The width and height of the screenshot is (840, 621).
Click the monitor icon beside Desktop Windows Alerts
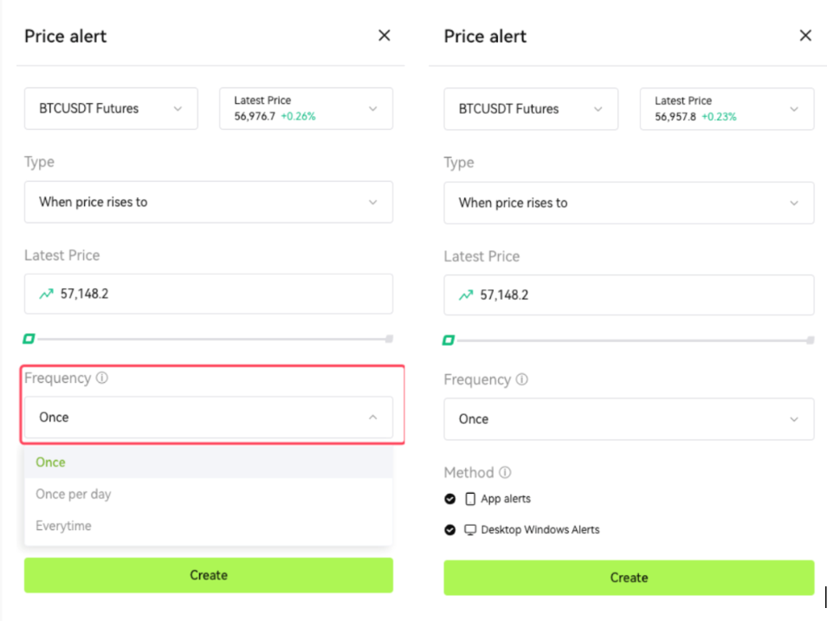(x=471, y=529)
